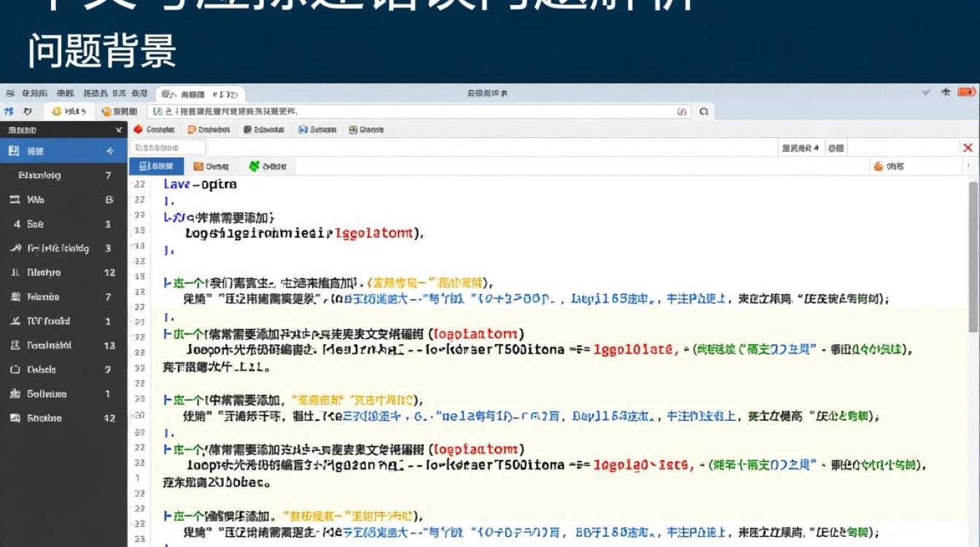Select the tab with yellow gear icon
Image resolution: width=980 pixels, height=547 pixels.
point(69,111)
